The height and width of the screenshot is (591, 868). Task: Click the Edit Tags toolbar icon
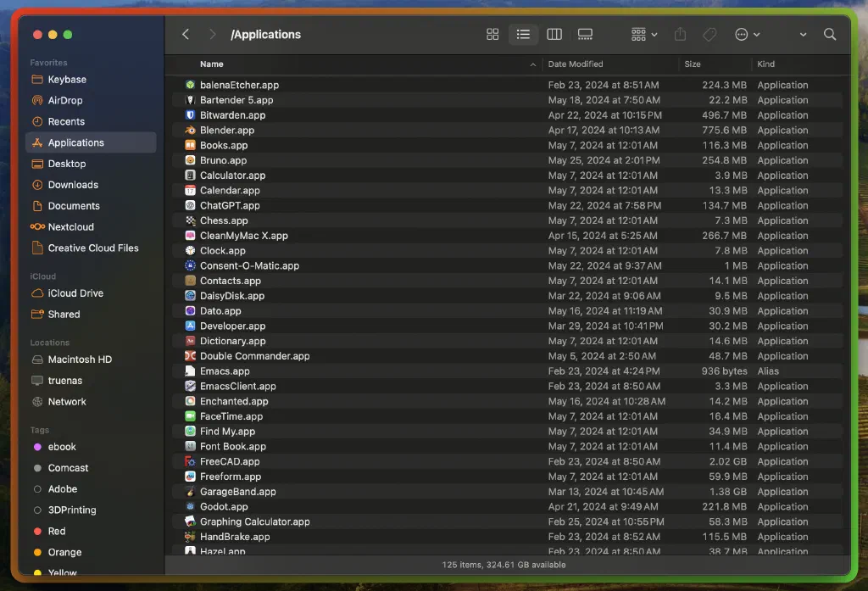point(709,35)
